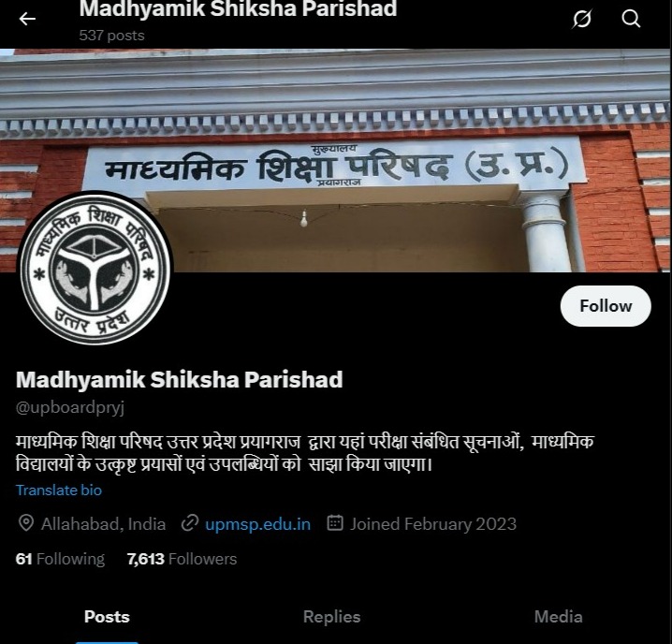View the 7,613 Followers list
672x644 pixels.
click(182, 559)
